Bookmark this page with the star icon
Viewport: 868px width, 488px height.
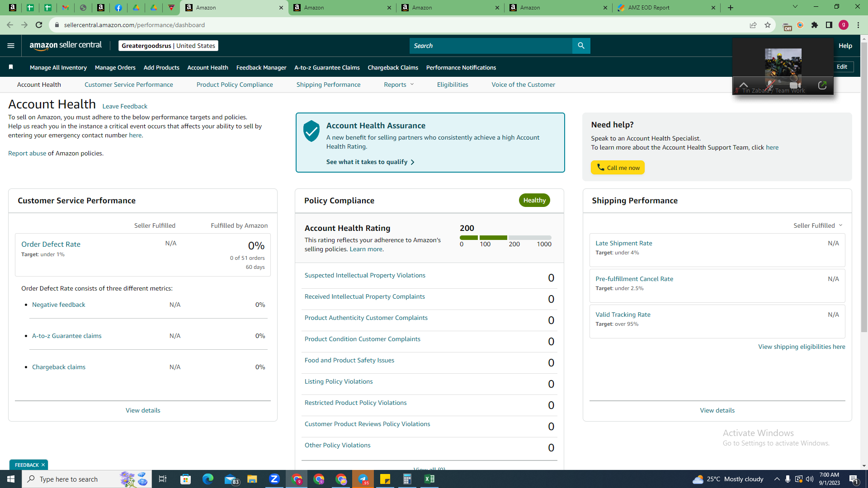(x=767, y=25)
